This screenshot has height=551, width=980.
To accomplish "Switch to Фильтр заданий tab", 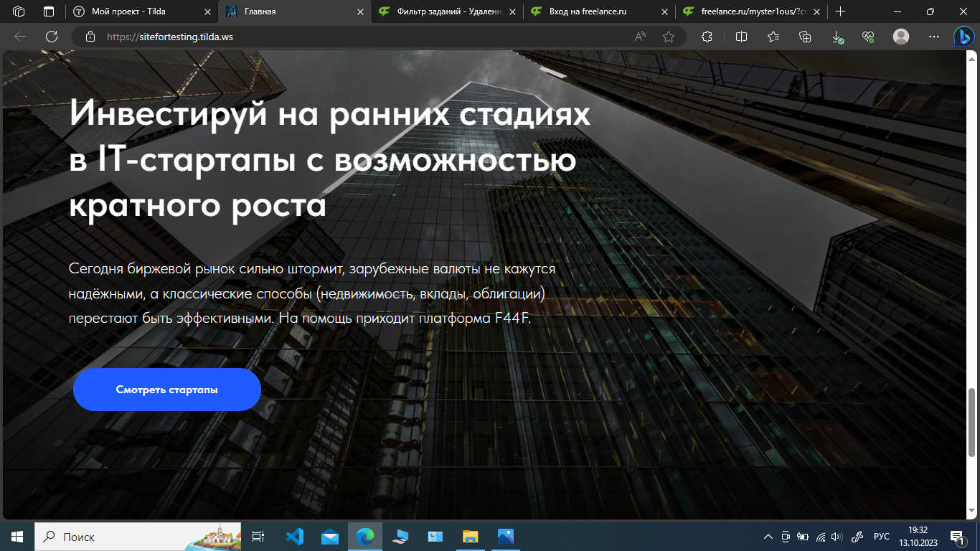I will [448, 11].
